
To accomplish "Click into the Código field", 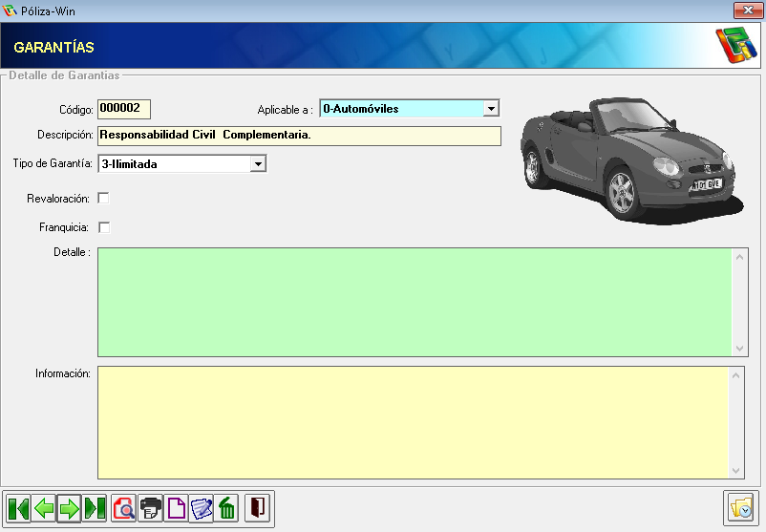I will pyautogui.click(x=124, y=109).
